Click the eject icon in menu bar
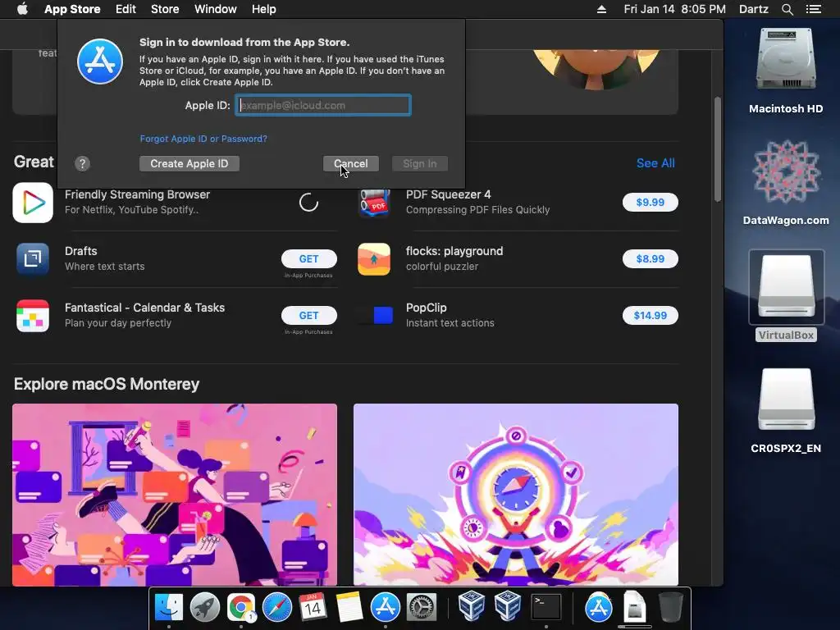The width and height of the screenshot is (840, 630). [601, 9]
